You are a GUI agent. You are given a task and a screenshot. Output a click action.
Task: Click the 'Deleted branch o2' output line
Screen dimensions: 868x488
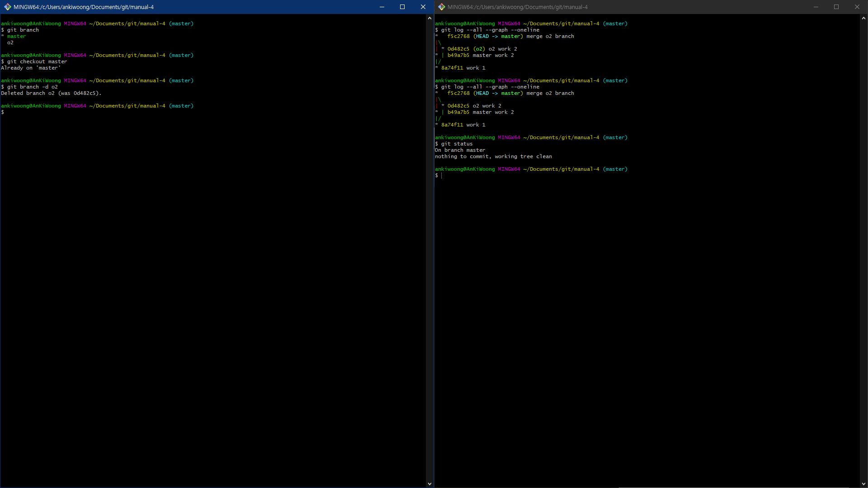point(51,93)
